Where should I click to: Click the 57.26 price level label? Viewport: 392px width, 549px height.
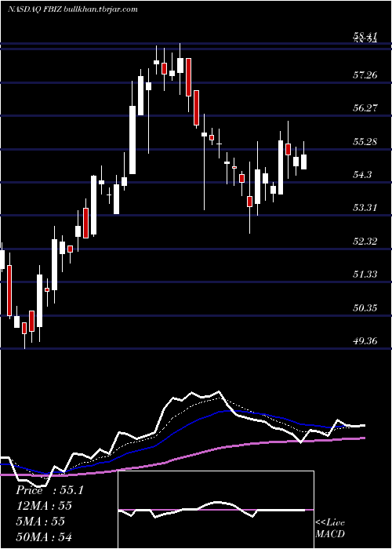click(365, 75)
